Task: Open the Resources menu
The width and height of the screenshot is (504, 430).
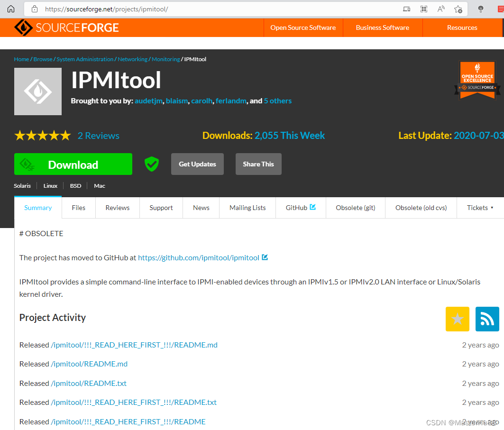Action: pyautogui.click(x=462, y=27)
